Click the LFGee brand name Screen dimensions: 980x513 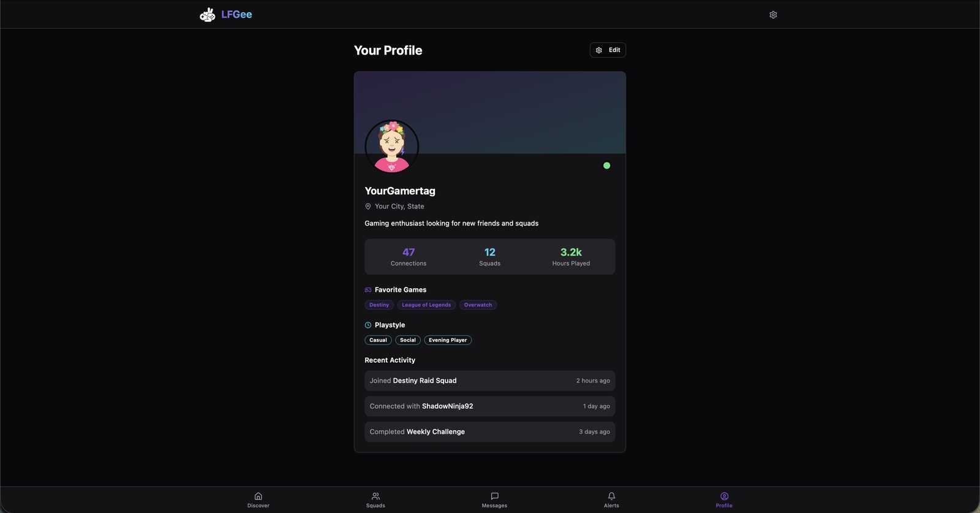click(236, 15)
